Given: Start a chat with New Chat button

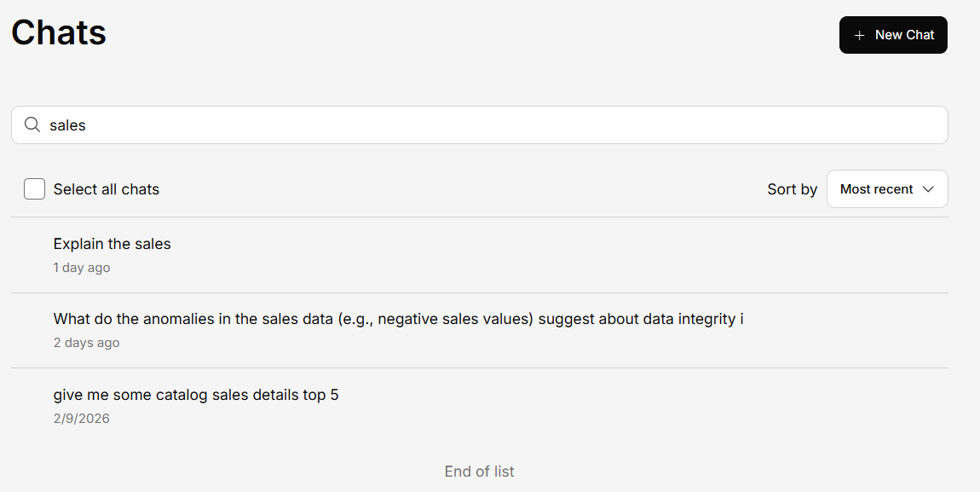Looking at the screenshot, I should pyautogui.click(x=892, y=35).
